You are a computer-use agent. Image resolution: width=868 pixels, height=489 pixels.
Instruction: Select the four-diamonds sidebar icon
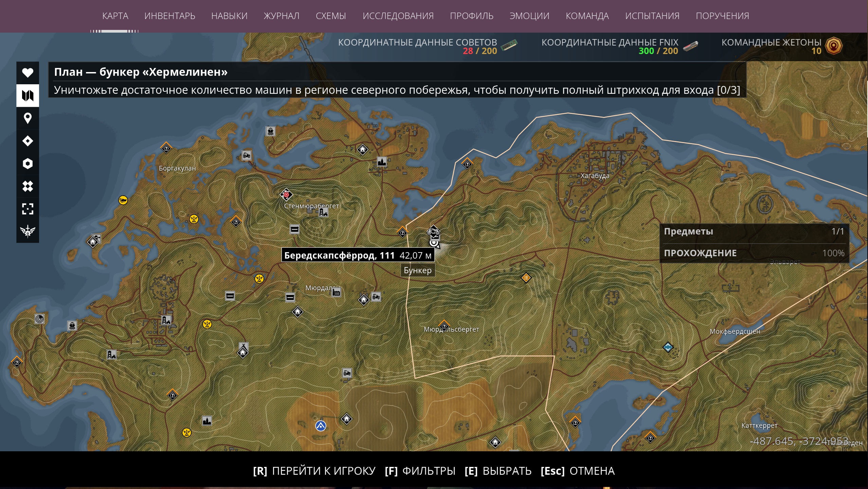click(28, 186)
